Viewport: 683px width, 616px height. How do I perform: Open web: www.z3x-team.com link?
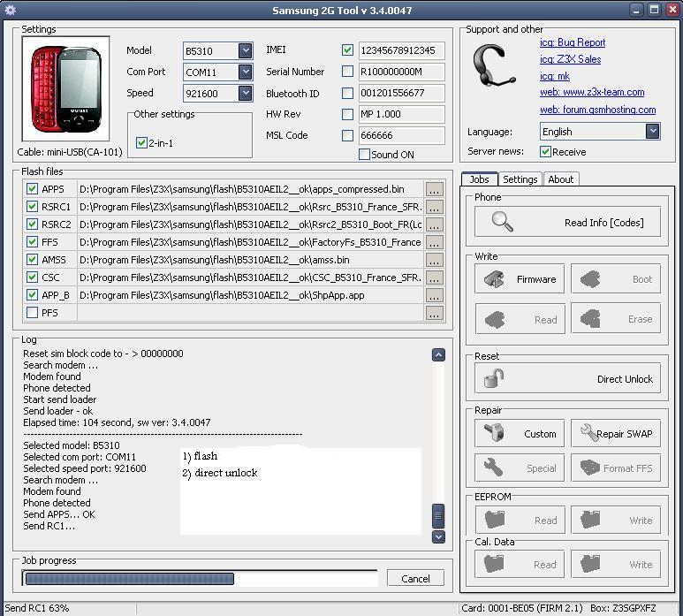point(592,93)
